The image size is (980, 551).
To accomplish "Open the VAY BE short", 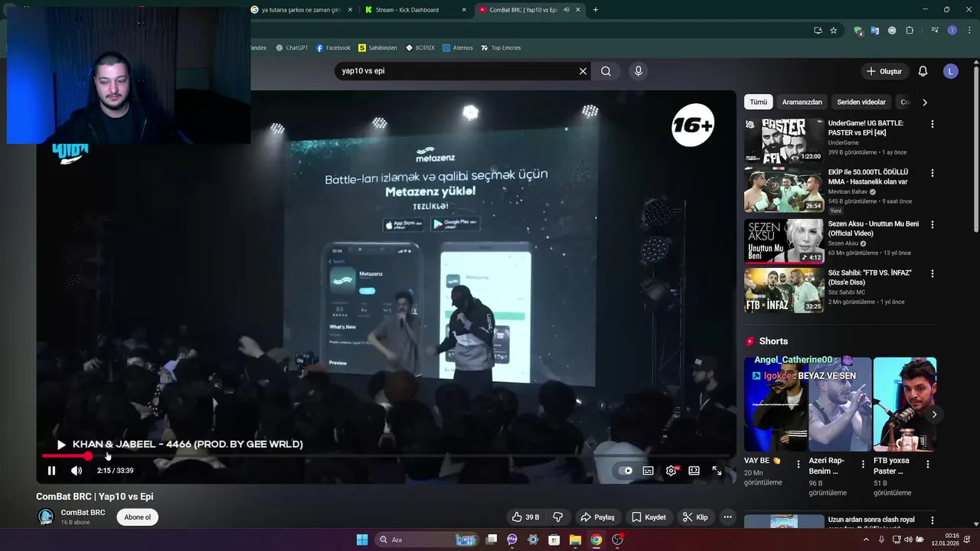I will tap(776, 404).
